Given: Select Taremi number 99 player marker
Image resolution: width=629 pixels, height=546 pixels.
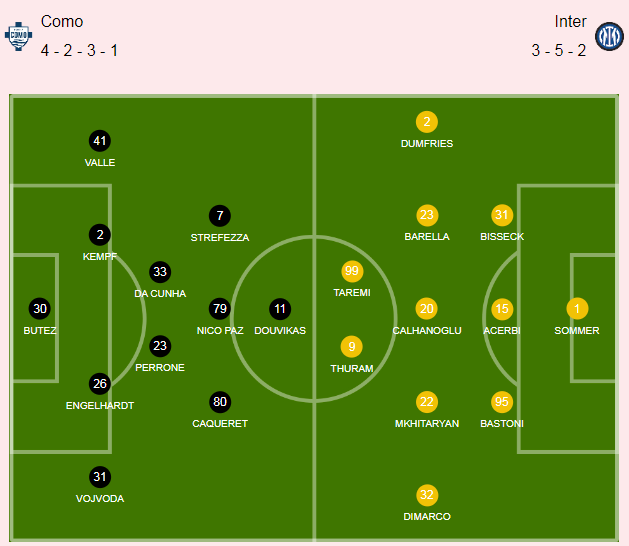Looking at the screenshot, I should 352,271.
